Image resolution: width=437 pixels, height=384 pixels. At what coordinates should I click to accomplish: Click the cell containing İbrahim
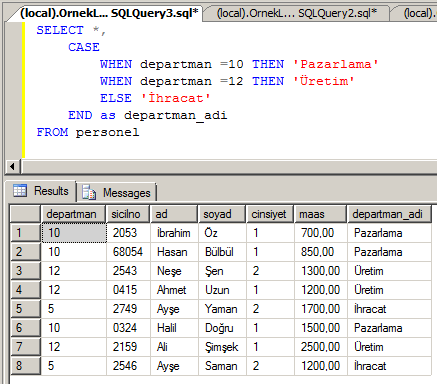[x=174, y=233]
